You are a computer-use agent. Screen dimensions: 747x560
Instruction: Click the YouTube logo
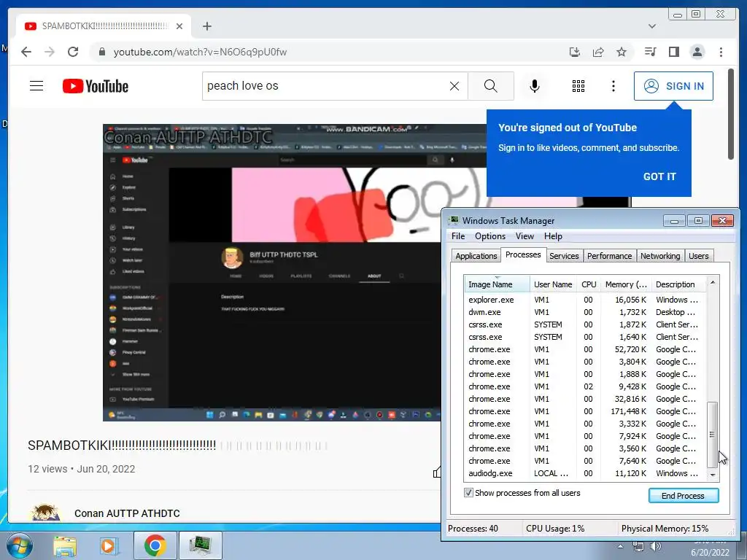click(x=96, y=86)
